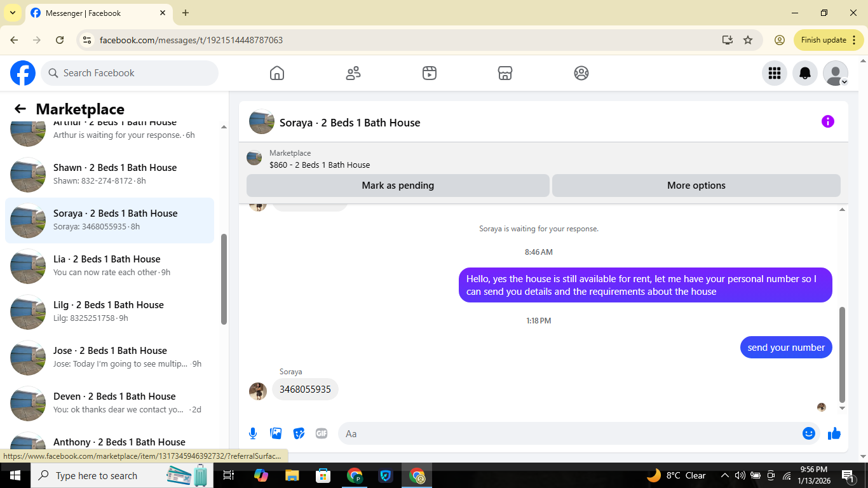Bookmark this page with the star
The width and height of the screenshot is (868, 488).
(x=748, y=40)
